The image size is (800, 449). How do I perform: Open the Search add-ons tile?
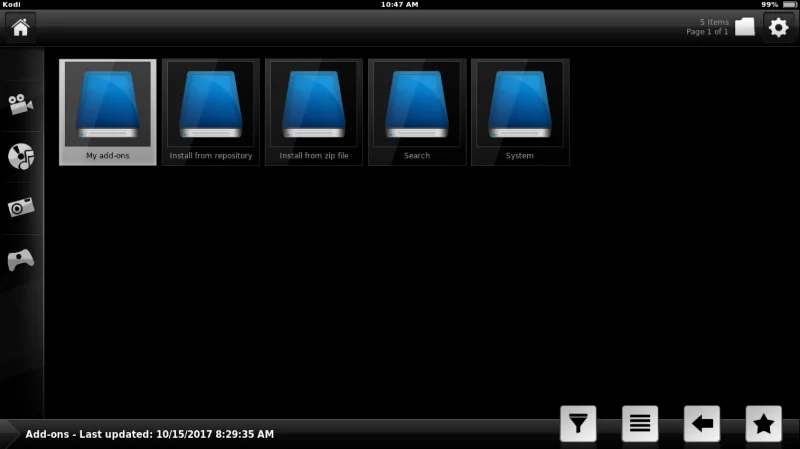(x=417, y=112)
